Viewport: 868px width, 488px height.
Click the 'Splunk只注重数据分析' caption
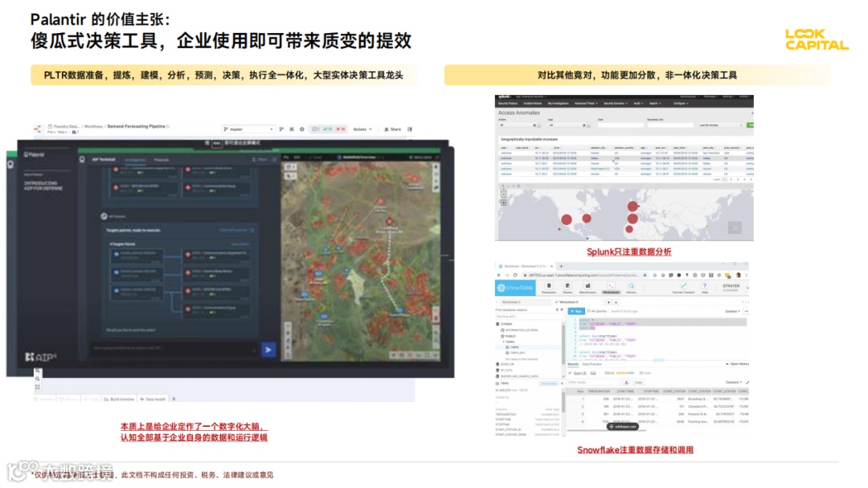[628, 252]
